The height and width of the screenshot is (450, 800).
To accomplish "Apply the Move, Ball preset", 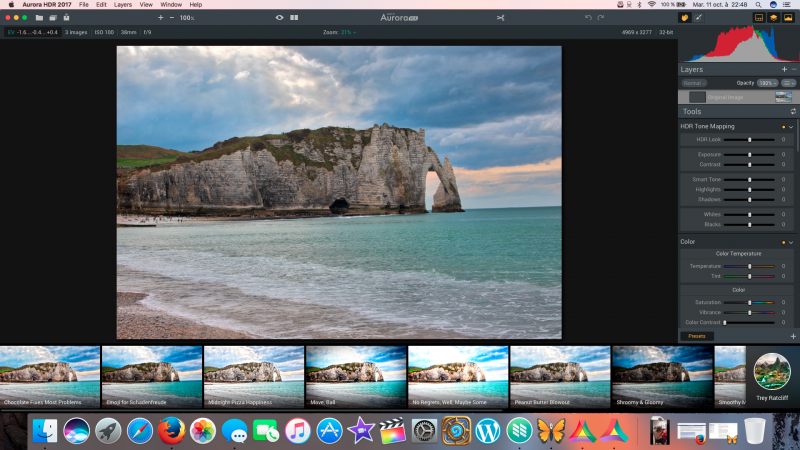I will point(356,377).
